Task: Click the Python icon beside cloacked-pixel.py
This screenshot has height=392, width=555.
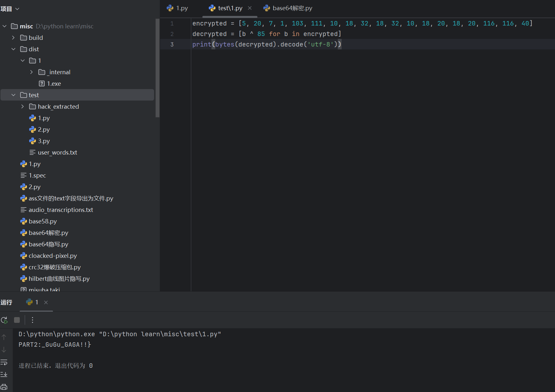Action: point(24,256)
